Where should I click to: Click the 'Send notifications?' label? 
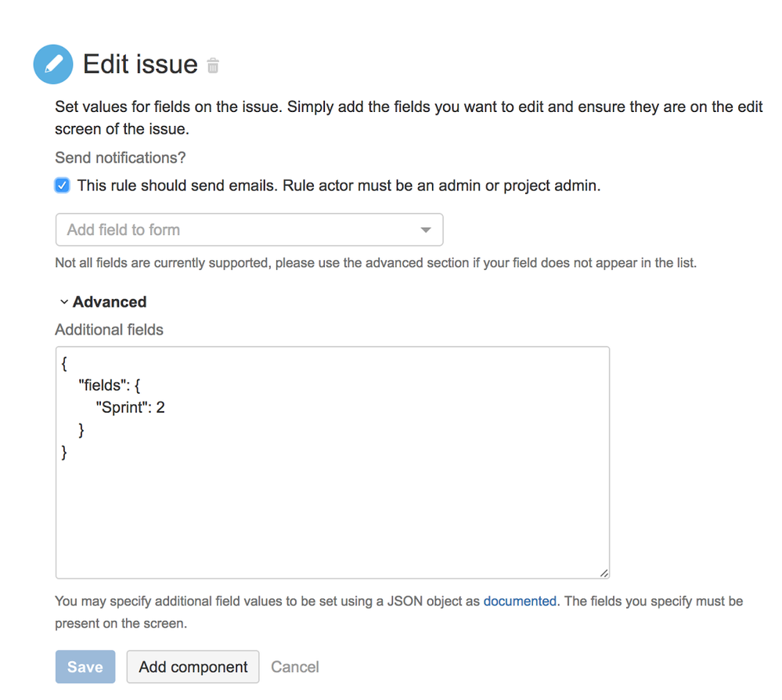tap(121, 157)
